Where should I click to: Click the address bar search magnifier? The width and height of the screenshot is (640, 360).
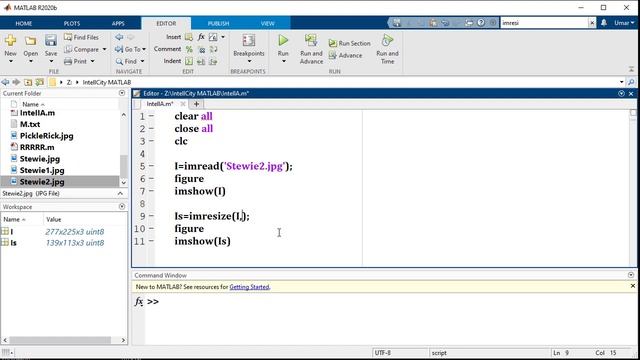click(631, 82)
